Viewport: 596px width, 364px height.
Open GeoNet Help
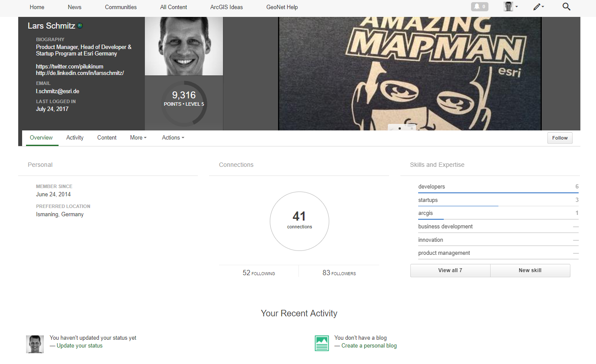(x=282, y=7)
